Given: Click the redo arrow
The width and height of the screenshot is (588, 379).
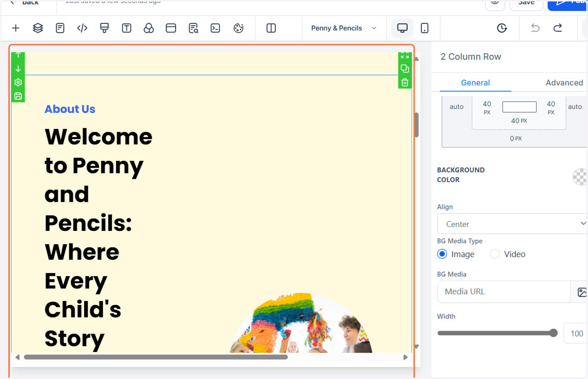Looking at the screenshot, I should point(558,28).
